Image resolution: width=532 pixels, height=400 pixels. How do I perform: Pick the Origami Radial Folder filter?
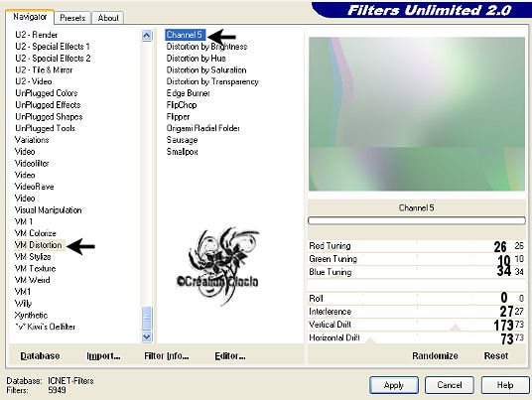click(202, 128)
